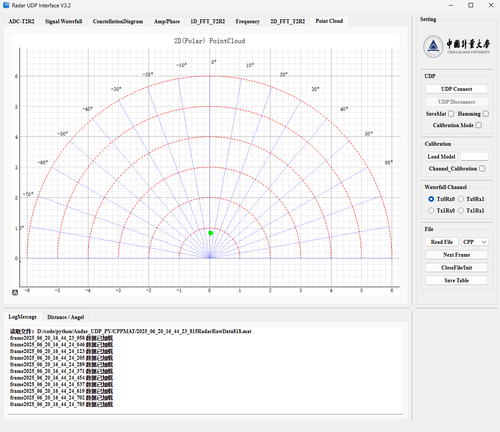
Task: Click the Save Table button
Action: click(x=456, y=280)
